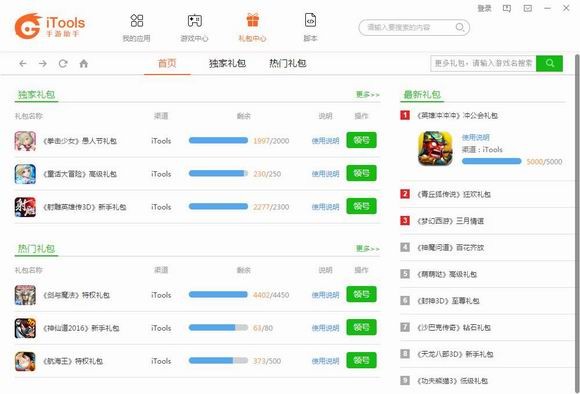The width and height of the screenshot is (580, 394).
Task: Click the 1997/2000 progress bar for 拳击少女
Action: (218, 140)
